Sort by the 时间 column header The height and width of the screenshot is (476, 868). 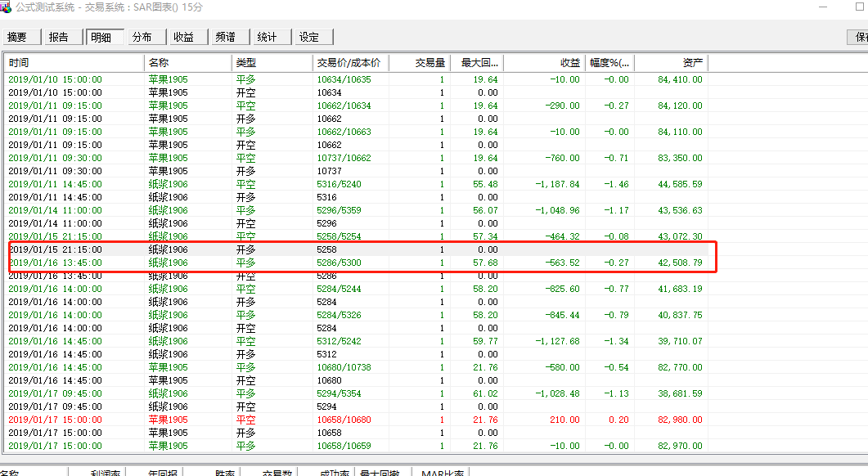(74, 63)
